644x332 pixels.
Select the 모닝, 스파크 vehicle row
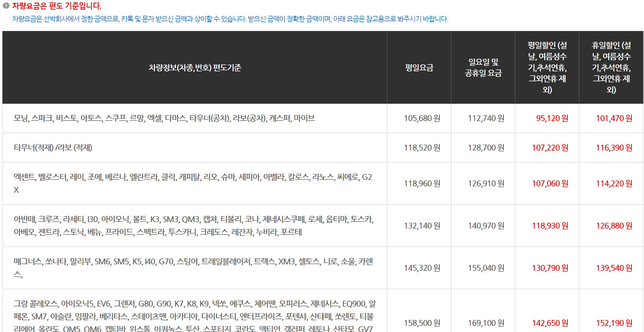(164, 118)
